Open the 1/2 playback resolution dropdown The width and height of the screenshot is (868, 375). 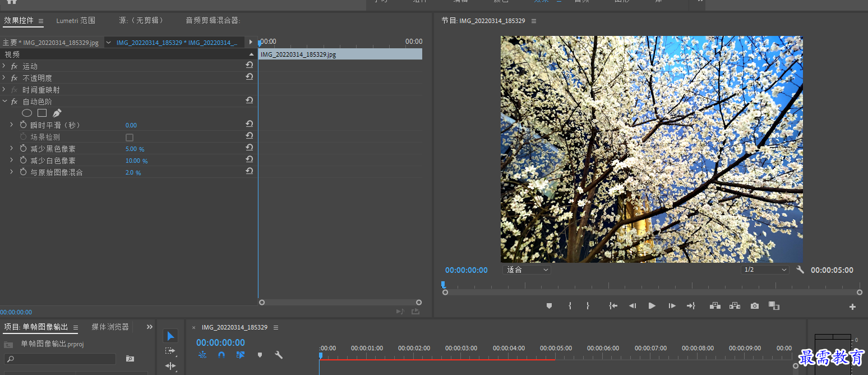(765, 269)
